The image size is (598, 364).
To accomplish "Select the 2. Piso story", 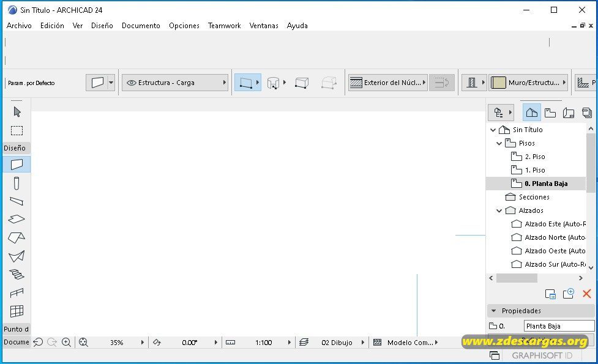I will pos(535,157).
